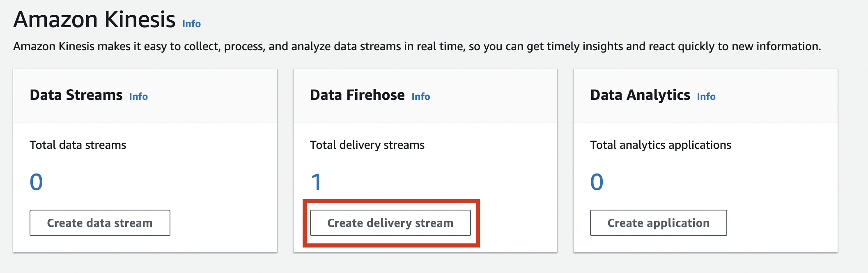The width and height of the screenshot is (868, 273).
Task: Click the Create delivery stream button
Action: coord(390,223)
